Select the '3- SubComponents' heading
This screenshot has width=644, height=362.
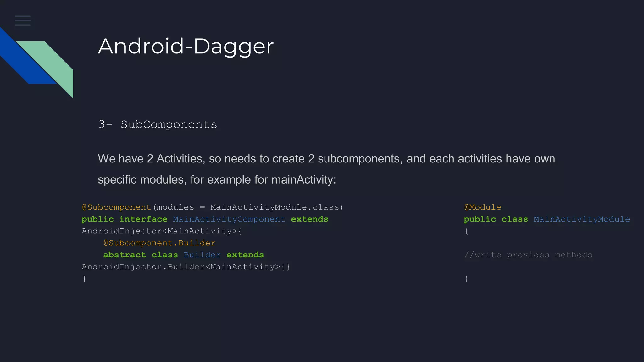tap(158, 124)
